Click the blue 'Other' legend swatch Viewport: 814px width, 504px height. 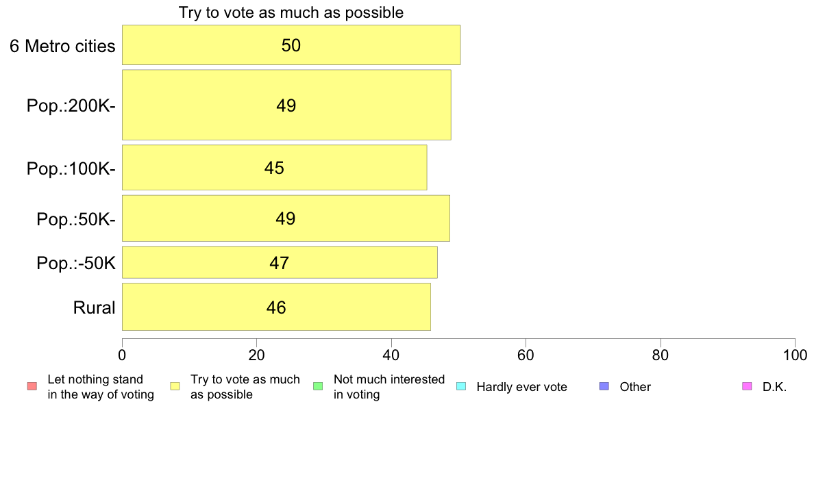coord(604,386)
